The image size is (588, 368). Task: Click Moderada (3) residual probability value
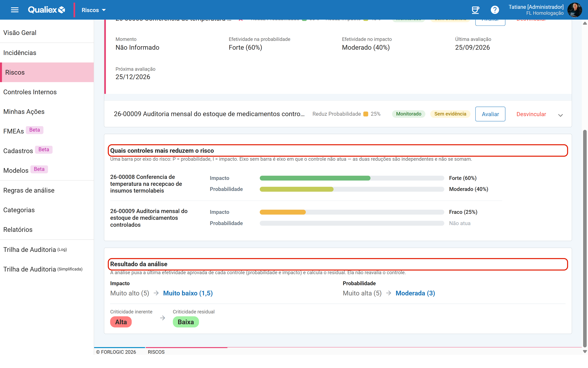point(415,293)
